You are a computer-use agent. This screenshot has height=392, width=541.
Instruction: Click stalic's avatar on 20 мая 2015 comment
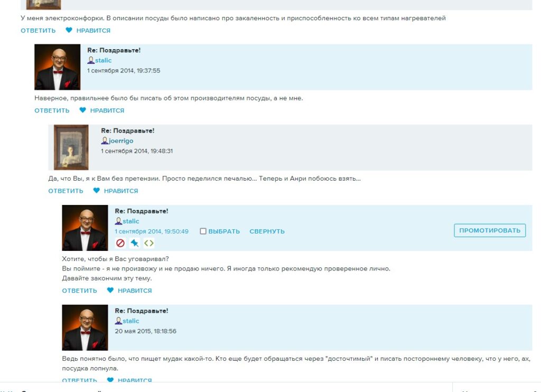[85, 328]
